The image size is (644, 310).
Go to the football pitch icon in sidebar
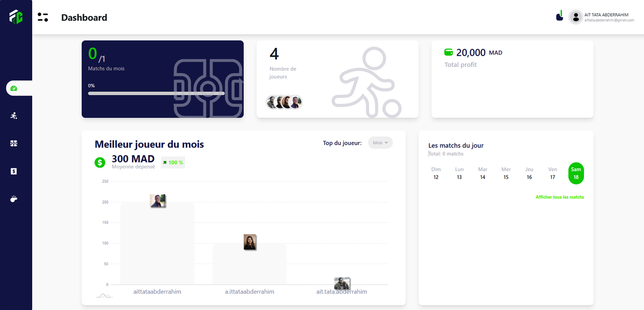[x=14, y=143]
